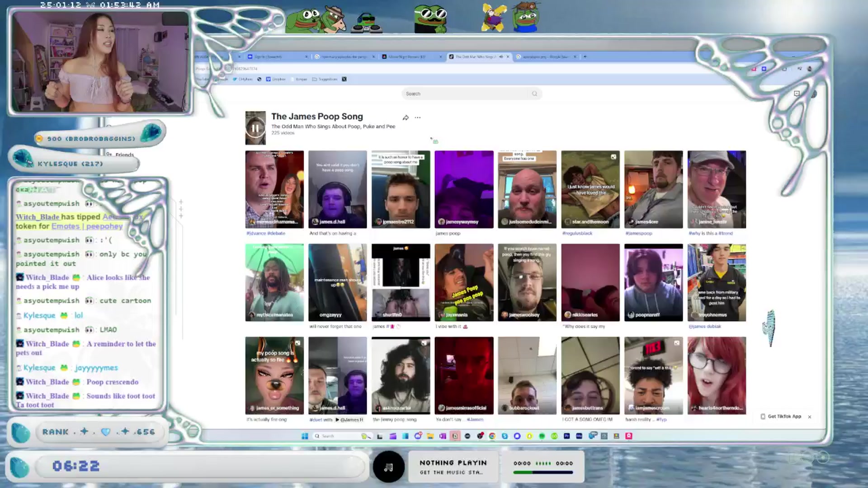This screenshot has height=488, width=868.
Task: Click the photo icon on star.andthemoon thumbnail
Action: tap(613, 157)
